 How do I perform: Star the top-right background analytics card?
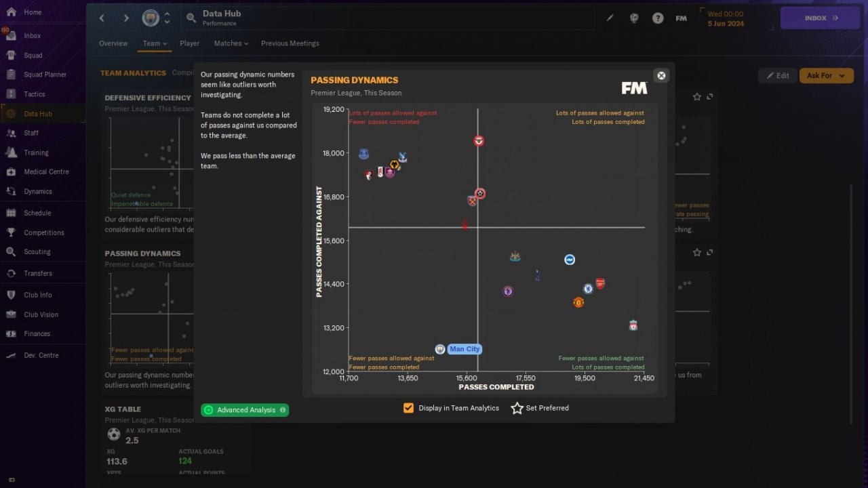[x=697, y=97]
